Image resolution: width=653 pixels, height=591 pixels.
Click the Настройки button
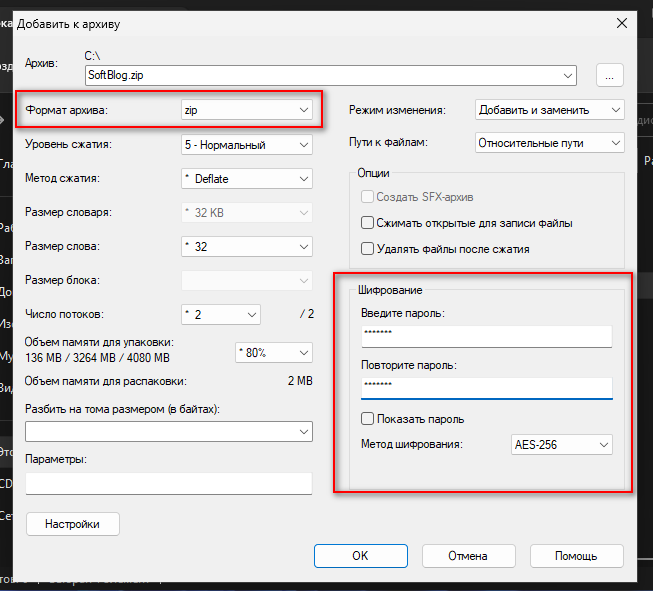(72, 524)
